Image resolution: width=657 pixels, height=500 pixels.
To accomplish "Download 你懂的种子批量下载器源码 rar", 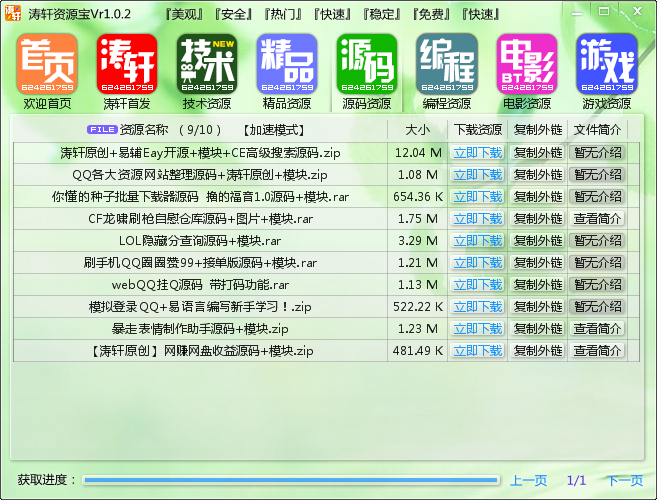I will pos(478,197).
